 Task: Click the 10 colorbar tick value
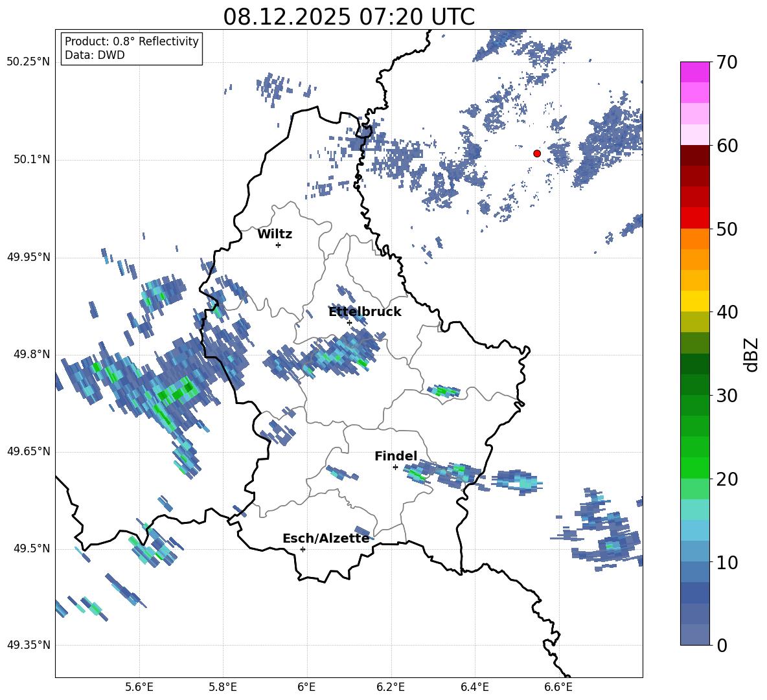[x=727, y=562]
